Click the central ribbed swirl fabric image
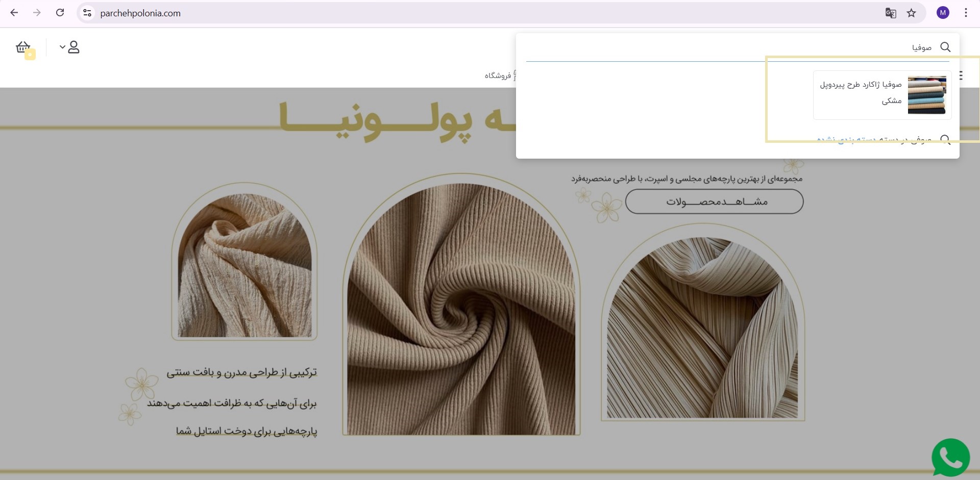 pos(461,309)
